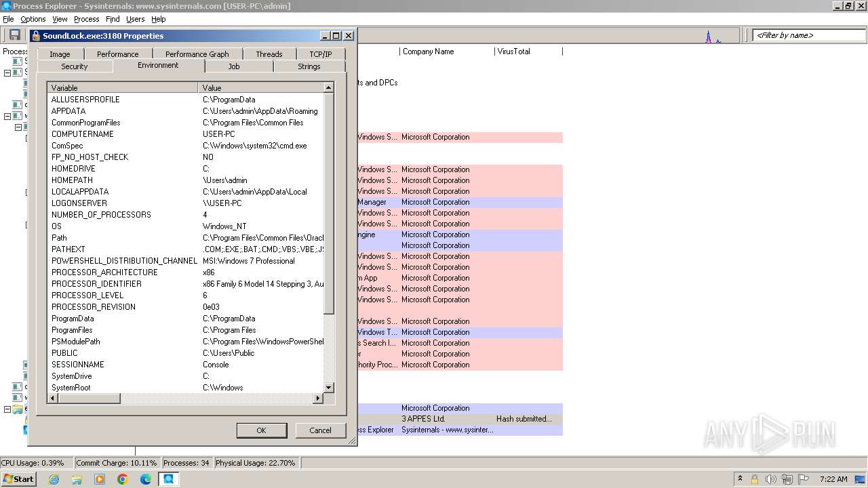Switch to the TCP/IP tab
The image size is (868, 488).
point(321,54)
